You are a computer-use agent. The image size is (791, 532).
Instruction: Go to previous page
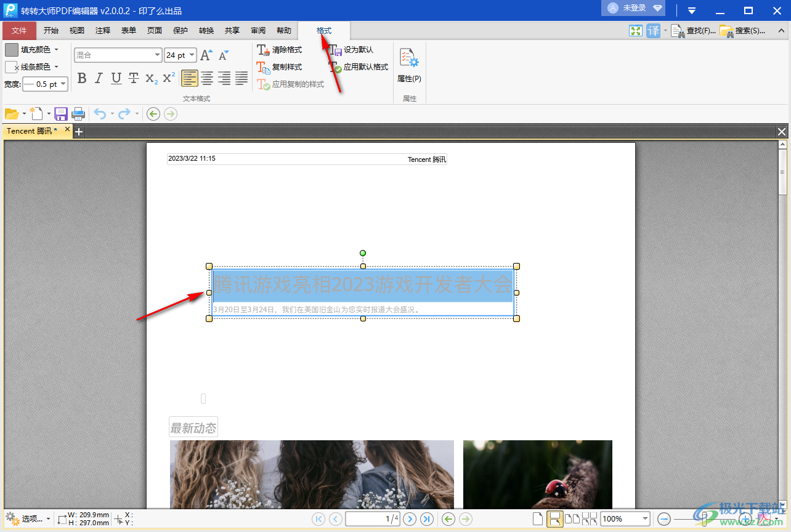pos(336,519)
